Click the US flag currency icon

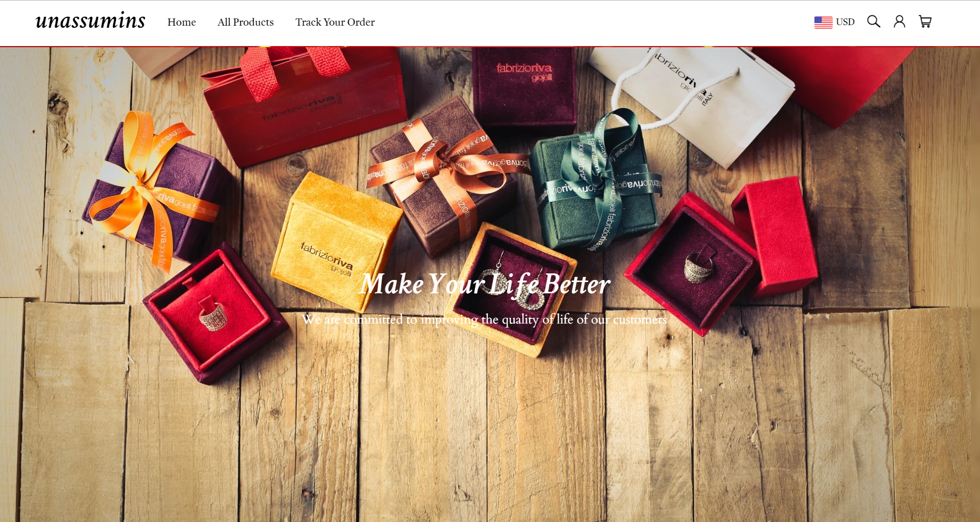[x=823, y=22]
